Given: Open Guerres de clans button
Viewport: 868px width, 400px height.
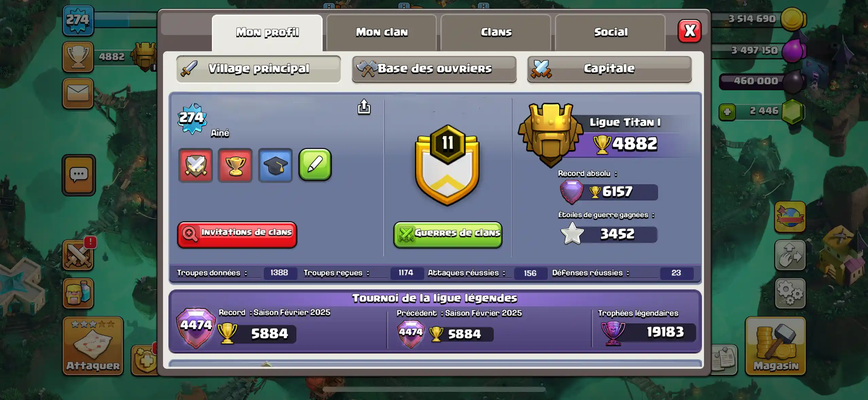Looking at the screenshot, I should pyautogui.click(x=448, y=235).
